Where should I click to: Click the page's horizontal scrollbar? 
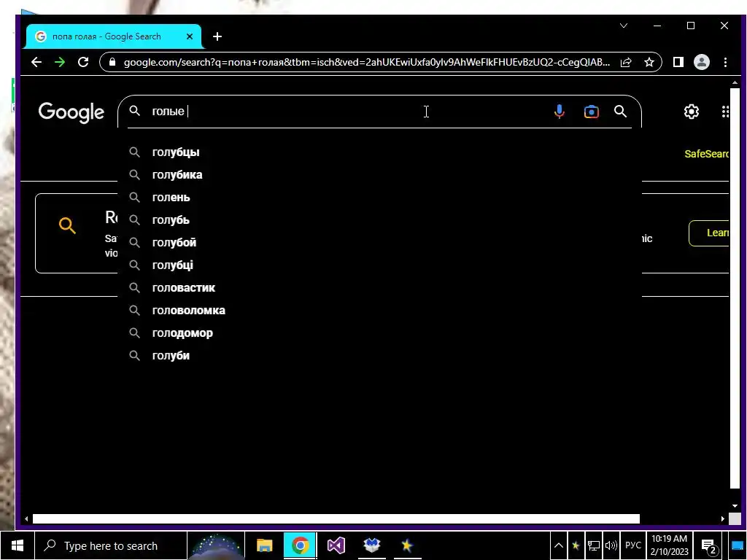point(336,518)
